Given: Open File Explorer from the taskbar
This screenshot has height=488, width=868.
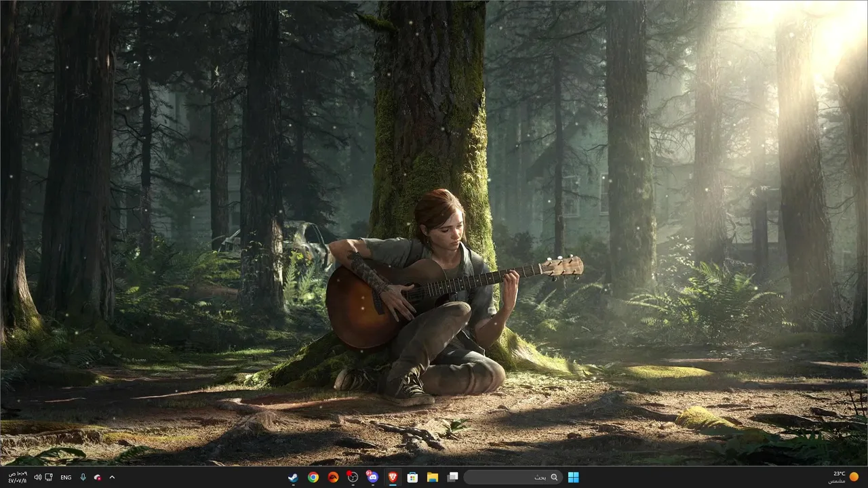Looking at the screenshot, I should coord(432,477).
